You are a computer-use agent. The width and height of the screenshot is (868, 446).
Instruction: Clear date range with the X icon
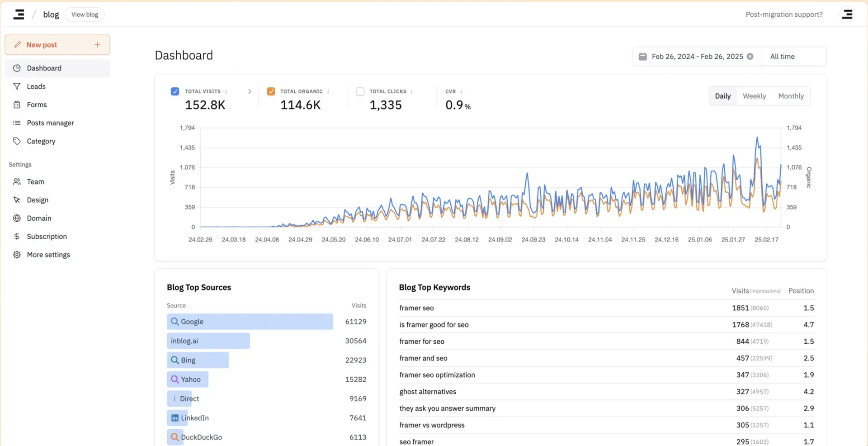click(x=751, y=56)
